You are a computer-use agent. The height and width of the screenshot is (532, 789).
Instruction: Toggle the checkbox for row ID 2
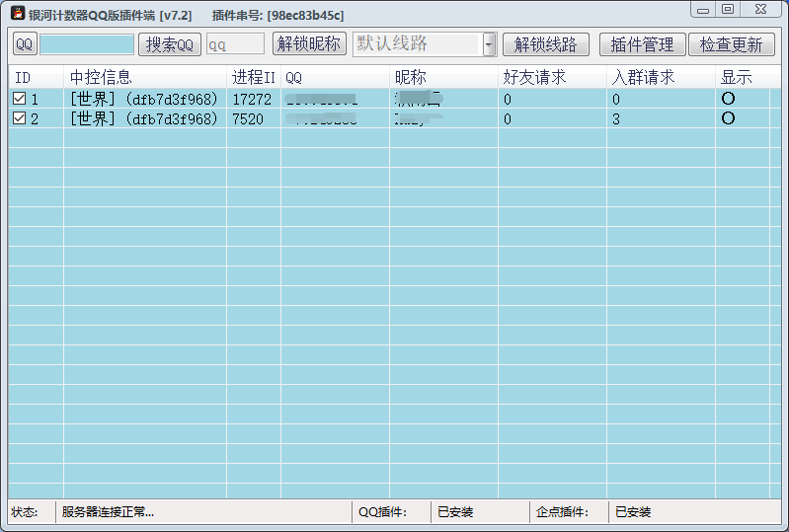(19, 118)
